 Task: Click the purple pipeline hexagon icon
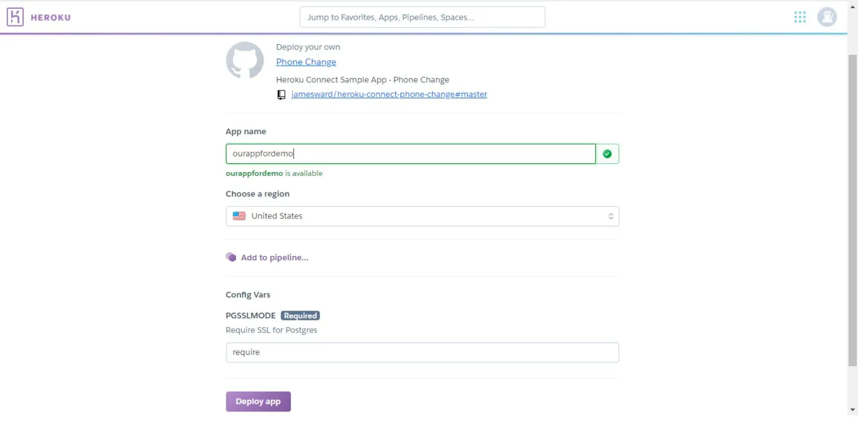231,257
